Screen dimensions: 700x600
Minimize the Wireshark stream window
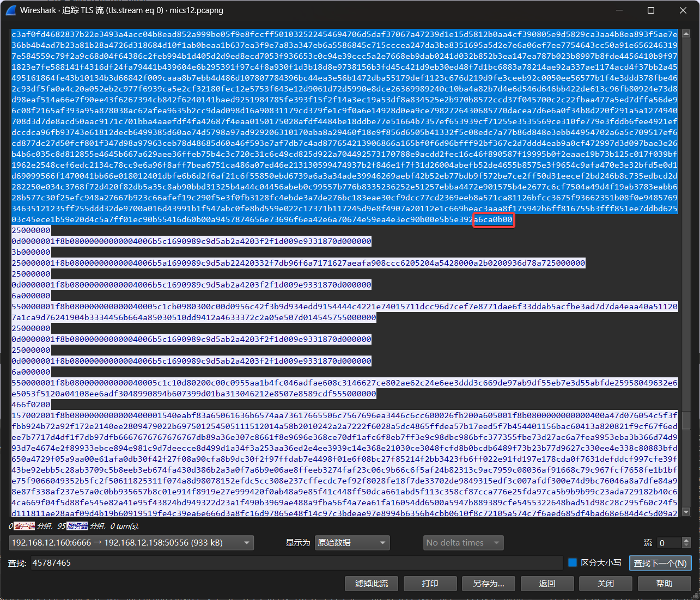(619, 10)
